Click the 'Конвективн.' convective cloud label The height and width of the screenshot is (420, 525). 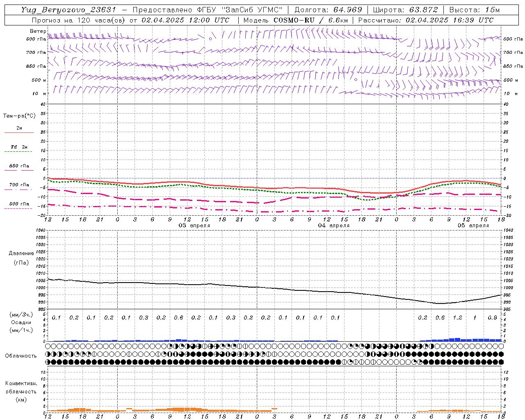[x=21, y=383]
